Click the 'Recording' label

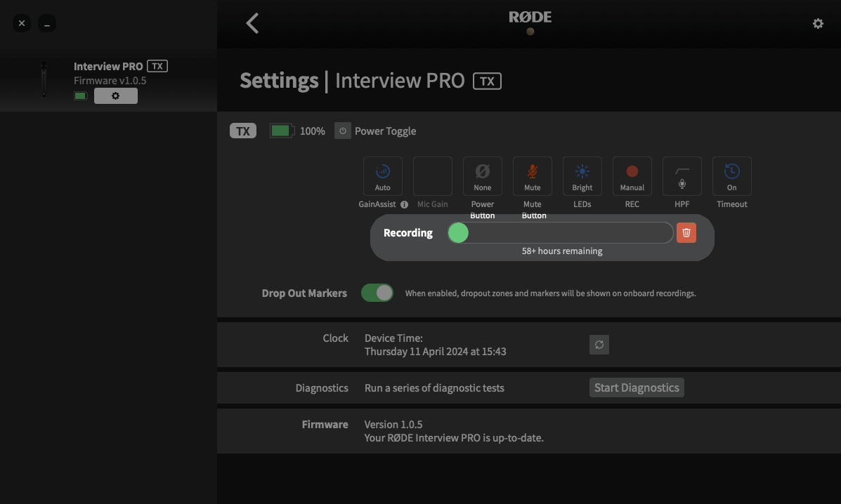[x=408, y=233]
